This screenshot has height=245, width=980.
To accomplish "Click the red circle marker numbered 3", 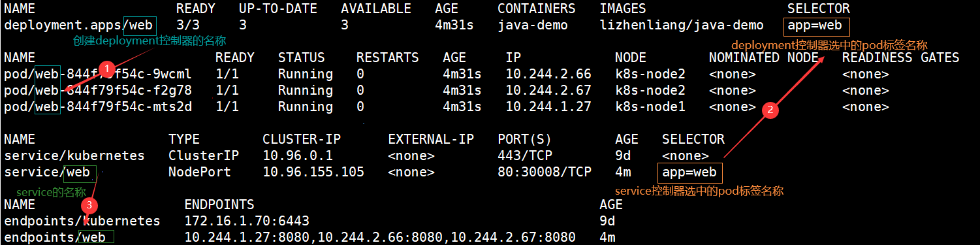I will click(x=92, y=205).
